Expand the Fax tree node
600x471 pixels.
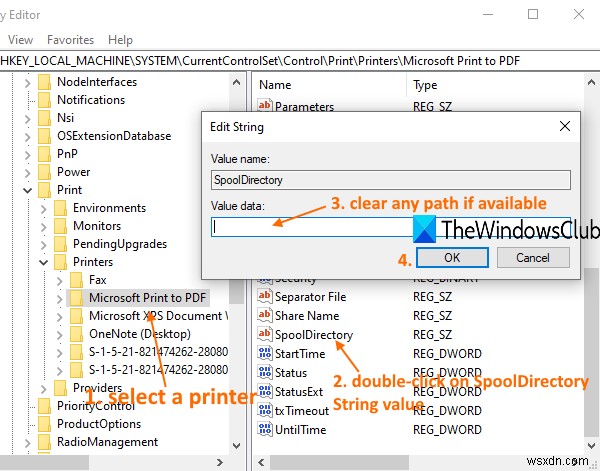[60, 281]
